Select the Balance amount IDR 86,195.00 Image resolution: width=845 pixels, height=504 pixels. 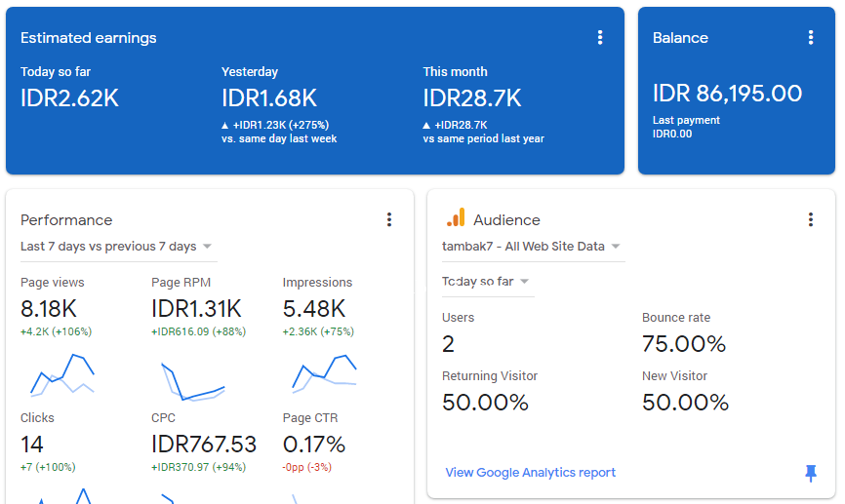(727, 94)
